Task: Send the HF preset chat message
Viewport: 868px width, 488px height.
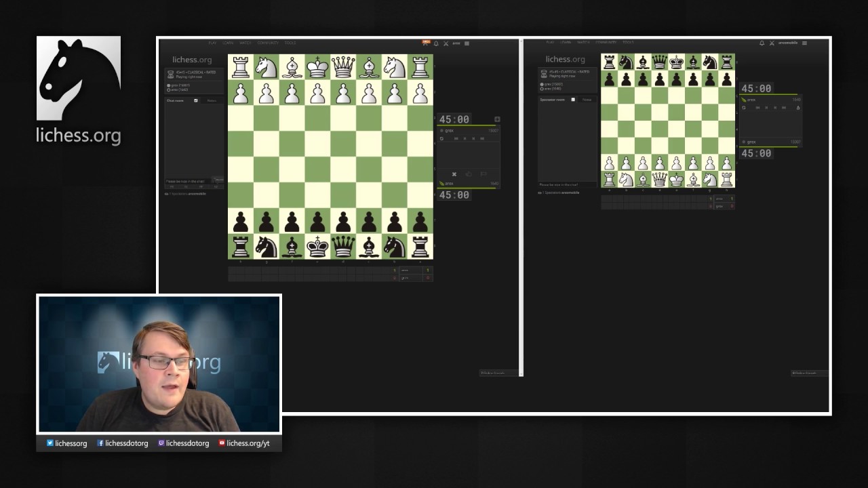Action: pyautogui.click(x=201, y=187)
